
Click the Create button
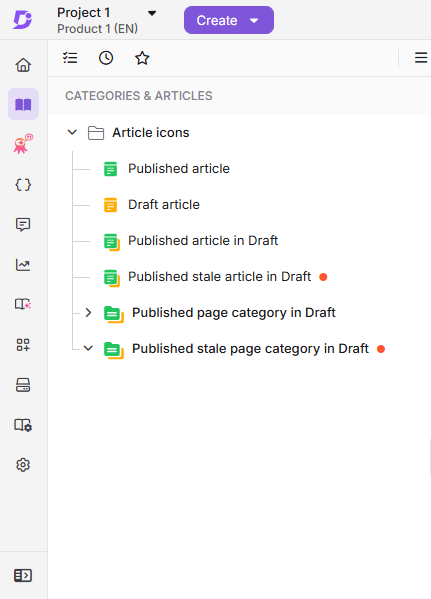[x=229, y=20]
